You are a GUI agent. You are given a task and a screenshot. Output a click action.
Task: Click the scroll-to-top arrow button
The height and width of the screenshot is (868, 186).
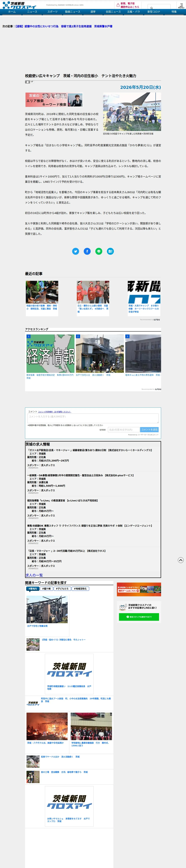181,560
